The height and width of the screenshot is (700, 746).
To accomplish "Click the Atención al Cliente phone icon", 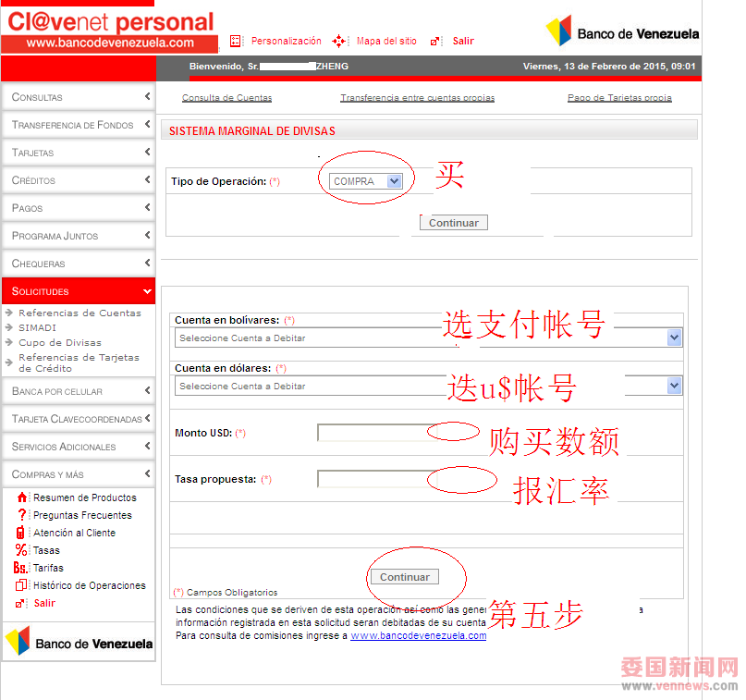I will pos(20,533).
